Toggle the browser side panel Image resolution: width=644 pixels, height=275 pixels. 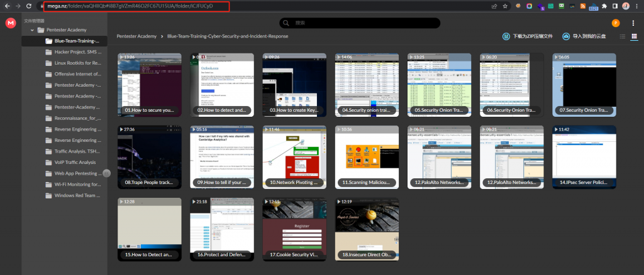point(615,6)
